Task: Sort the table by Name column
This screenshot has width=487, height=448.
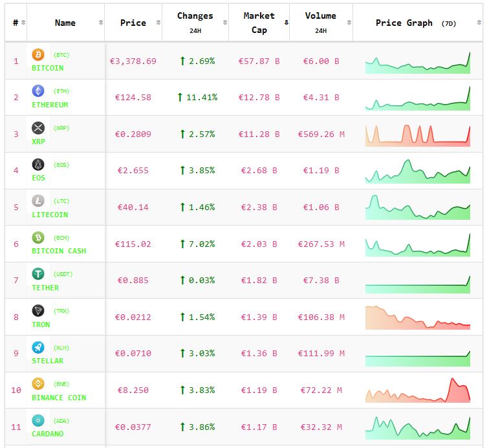Action: point(65,23)
